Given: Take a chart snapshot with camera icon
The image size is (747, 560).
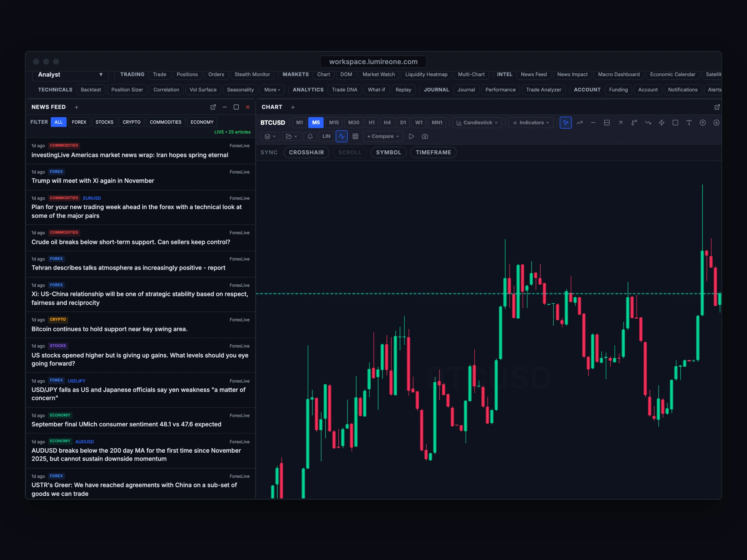Looking at the screenshot, I should (x=425, y=136).
